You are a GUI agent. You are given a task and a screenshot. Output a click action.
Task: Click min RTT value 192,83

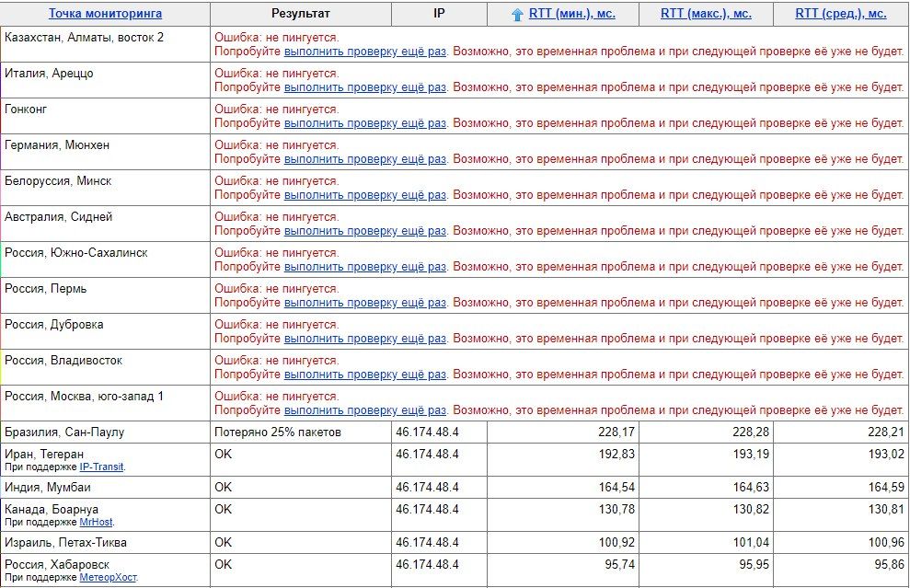tap(616, 455)
